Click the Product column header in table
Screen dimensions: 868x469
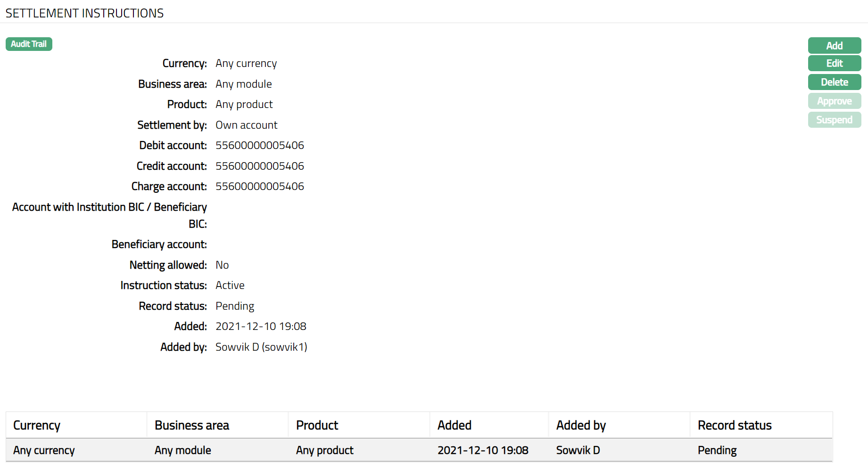pos(317,425)
